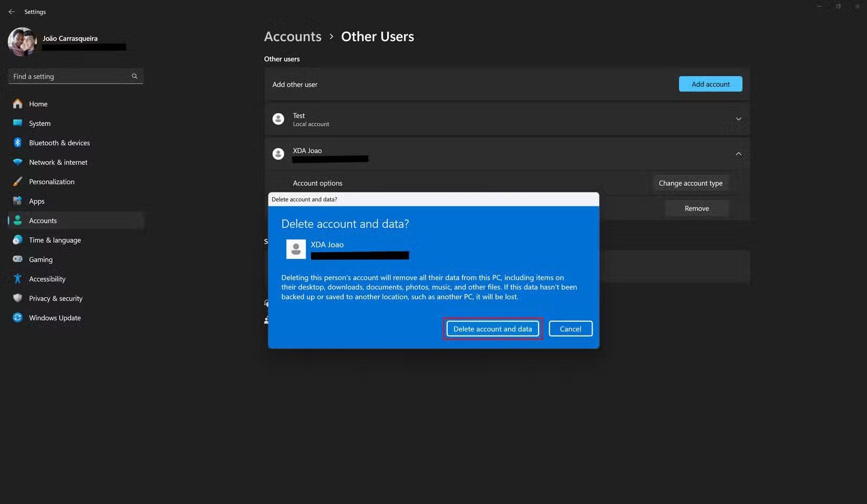867x504 pixels.
Task: Click the Personalization brush icon
Action: click(17, 181)
